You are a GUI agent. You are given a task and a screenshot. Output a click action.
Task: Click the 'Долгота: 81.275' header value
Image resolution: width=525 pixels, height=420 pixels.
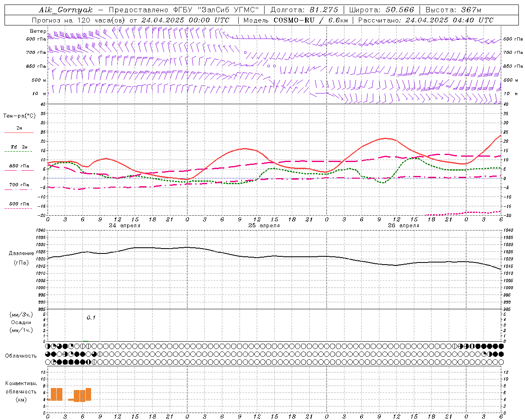point(304,10)
